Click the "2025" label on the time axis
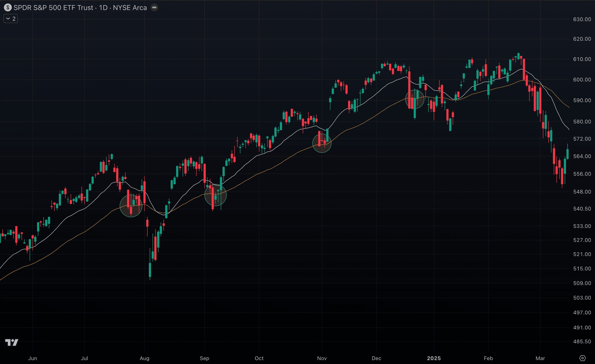 434,359
